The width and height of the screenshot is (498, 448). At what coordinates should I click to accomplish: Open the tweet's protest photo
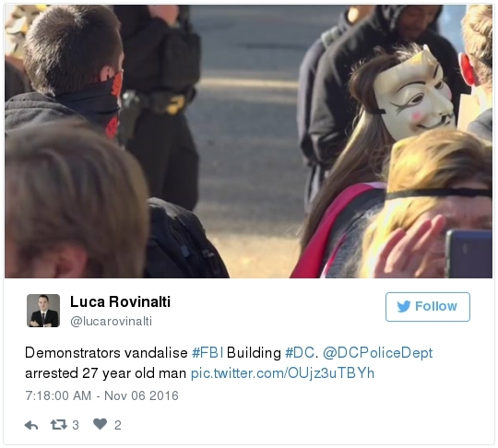click(x=248, y=141)
